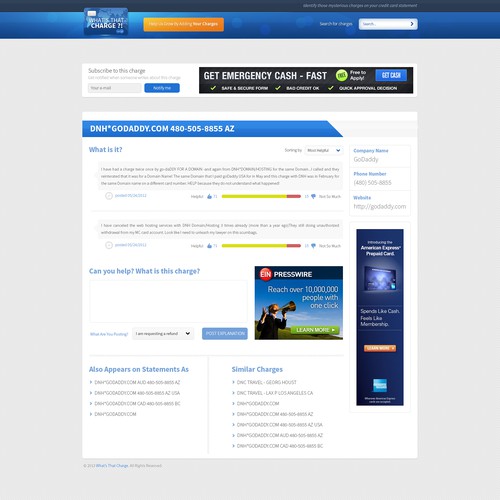Click the GoDaddy company name text

click(x=366, y=159)
